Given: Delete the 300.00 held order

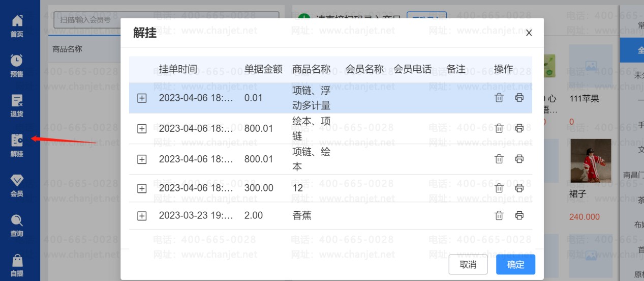Looking at the screenshot, I should pyautogui.click(x=499, y=188).
